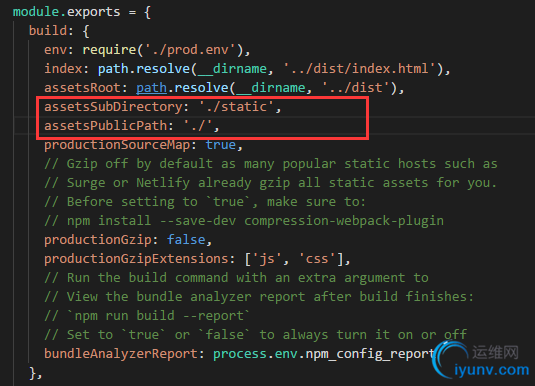
Task: Click the underlined 'path' link in assetsRoot
Action: click(x=151, y=88)
